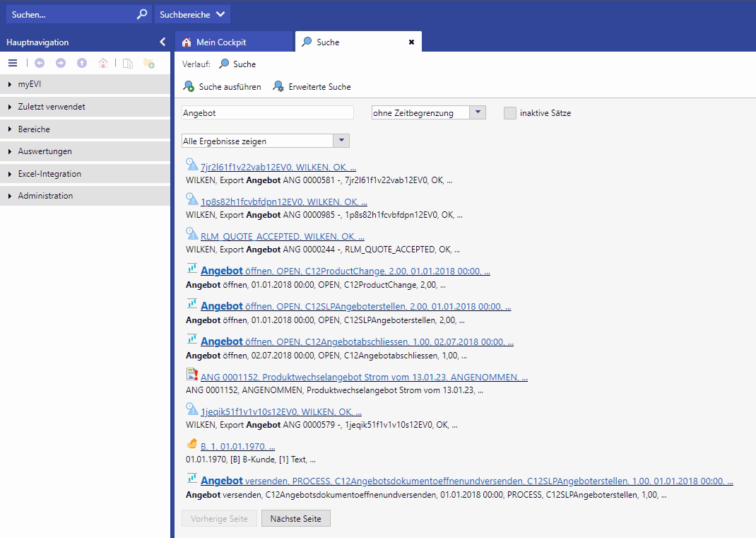Close the Suche tab
The width and height of the screenshot is (756, 538).
coord(411,42)
